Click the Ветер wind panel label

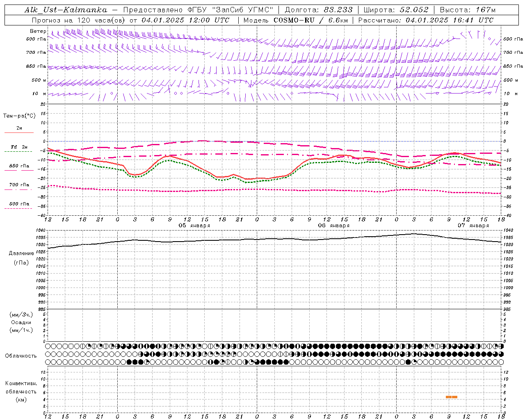pyautogui.click(x=38, y=31)
